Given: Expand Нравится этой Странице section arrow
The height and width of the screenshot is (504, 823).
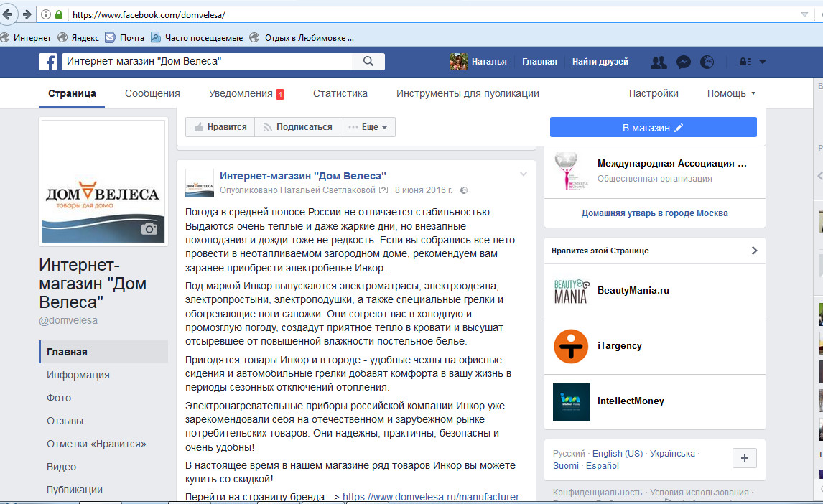Looking at the screenshot, I should tap(754, 251).
